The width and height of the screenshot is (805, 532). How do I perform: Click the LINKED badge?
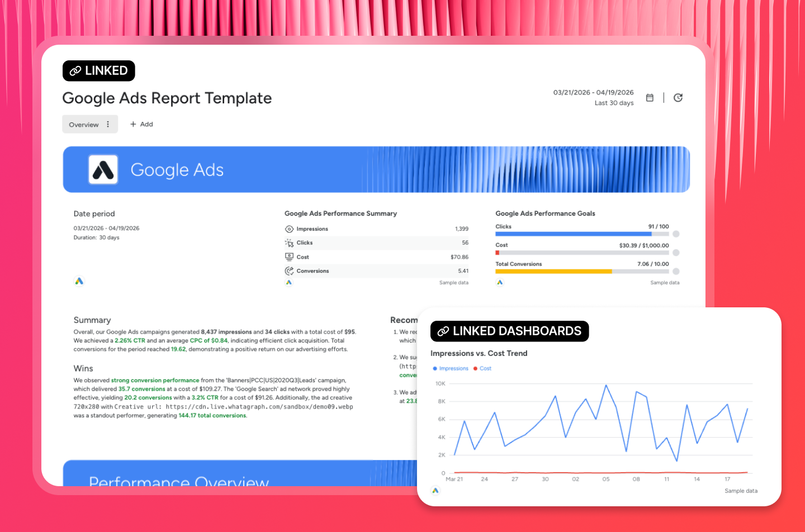[98, 70]
